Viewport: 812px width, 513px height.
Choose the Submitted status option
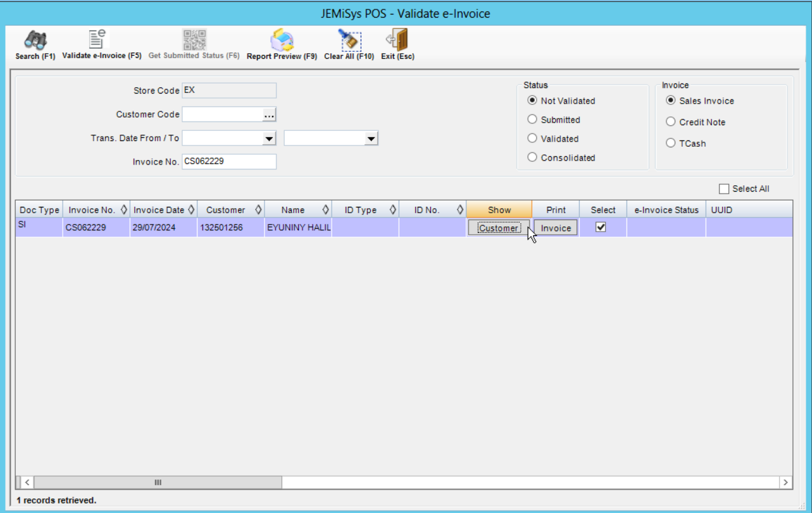[532, 120]
